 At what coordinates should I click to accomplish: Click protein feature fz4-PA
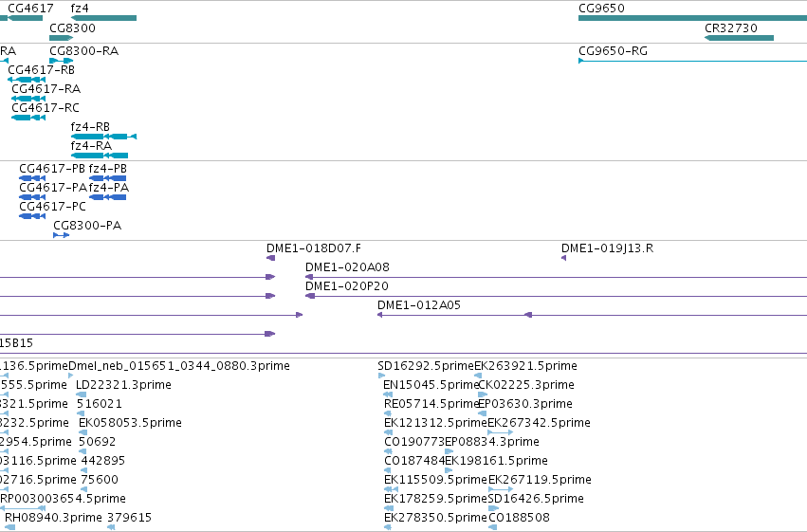click(107, 197)
